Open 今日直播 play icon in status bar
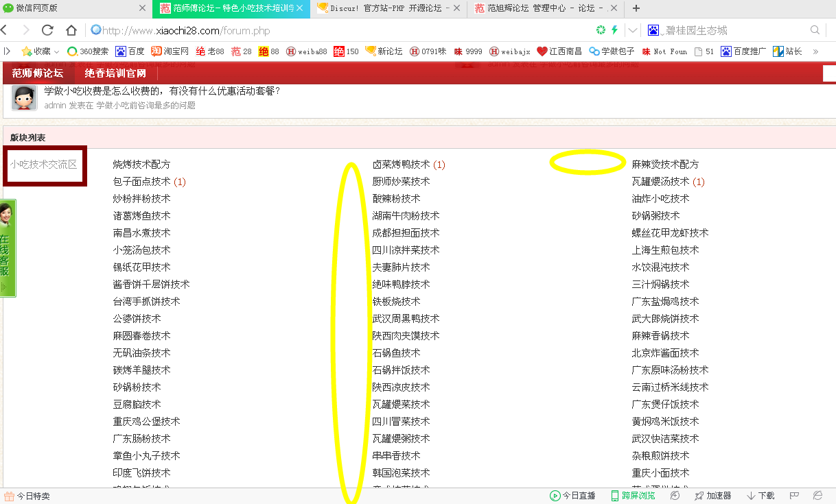 572,496
